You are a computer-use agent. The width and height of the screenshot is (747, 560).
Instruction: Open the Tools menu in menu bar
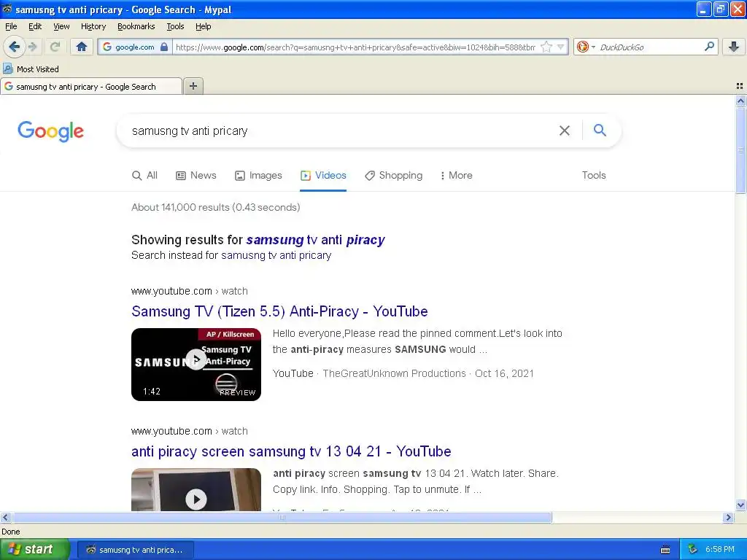point(175,26)
